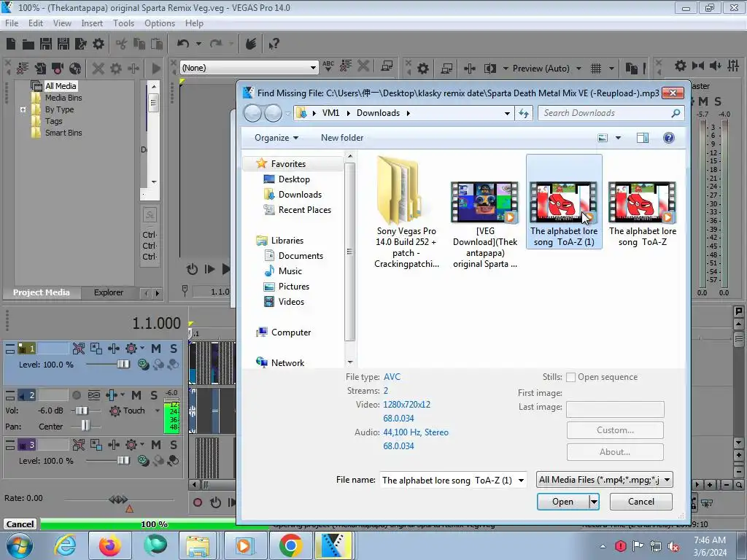Open the Preview (Auto) quality dropdown
The height and width of the screenshot is (560, 747).
[578, 69]
